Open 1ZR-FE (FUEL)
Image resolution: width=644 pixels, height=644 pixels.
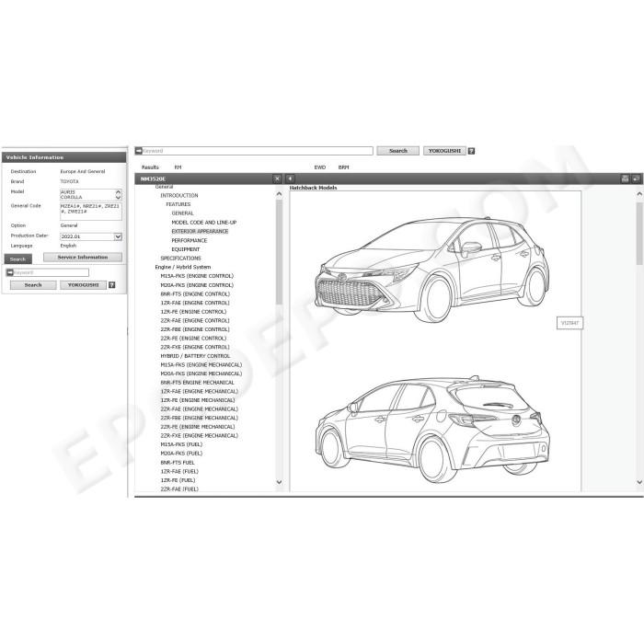(x=178, y=480)
